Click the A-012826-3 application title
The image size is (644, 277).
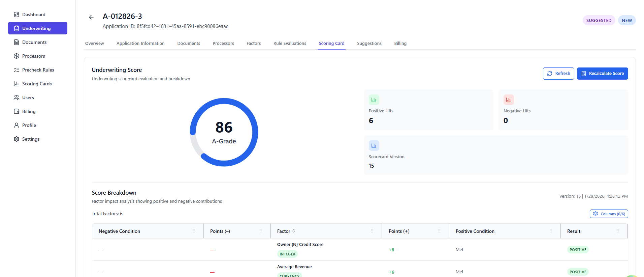coord(122,16)
